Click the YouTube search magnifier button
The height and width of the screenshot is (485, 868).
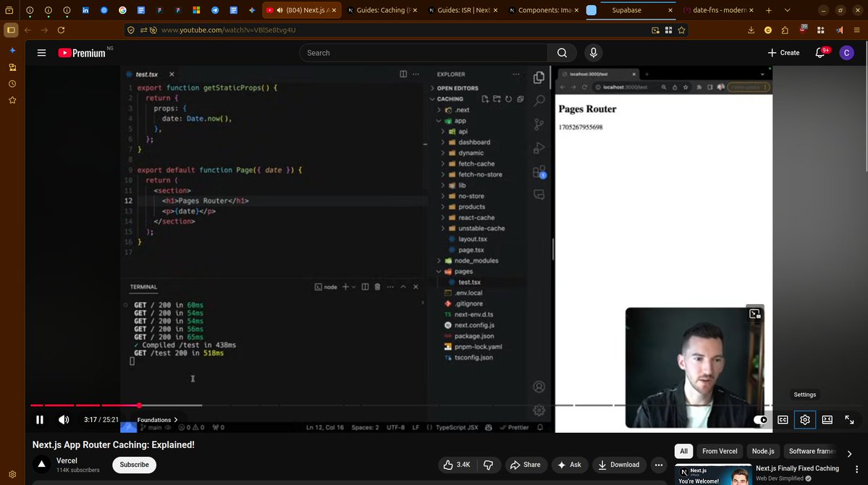pos(562,53)
